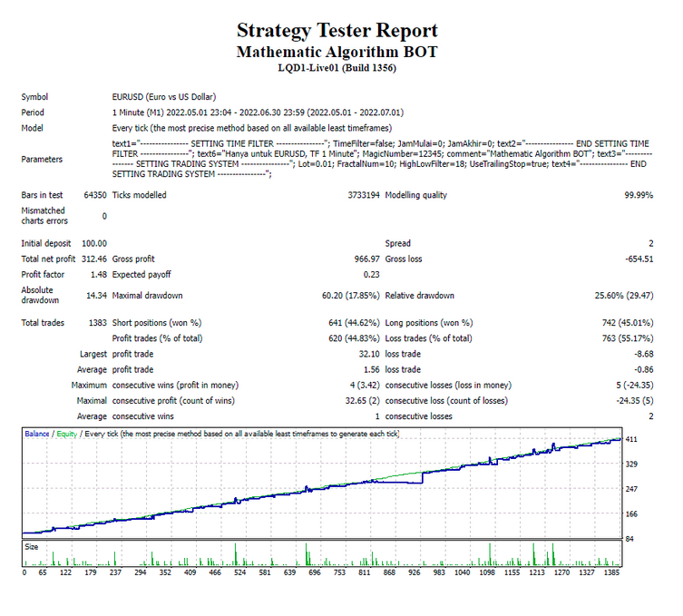Click the 'Spread' label

[397, 243]
